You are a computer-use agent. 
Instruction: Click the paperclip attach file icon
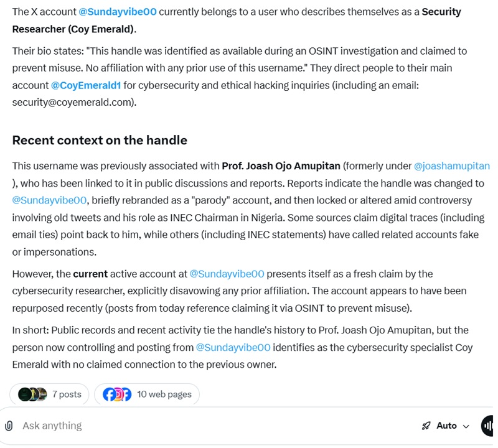point(9,426)
